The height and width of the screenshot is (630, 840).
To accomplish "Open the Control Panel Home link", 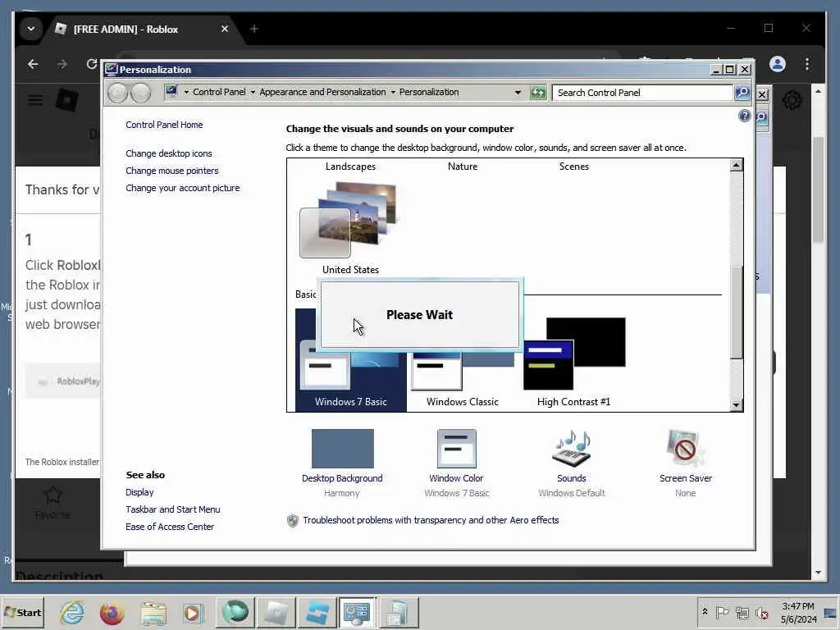I will (164, 125).
